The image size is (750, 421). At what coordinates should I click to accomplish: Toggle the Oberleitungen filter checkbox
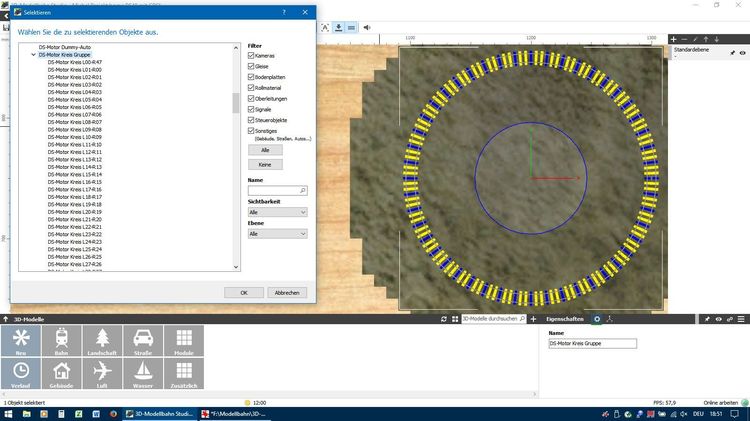tap(251, 98)
